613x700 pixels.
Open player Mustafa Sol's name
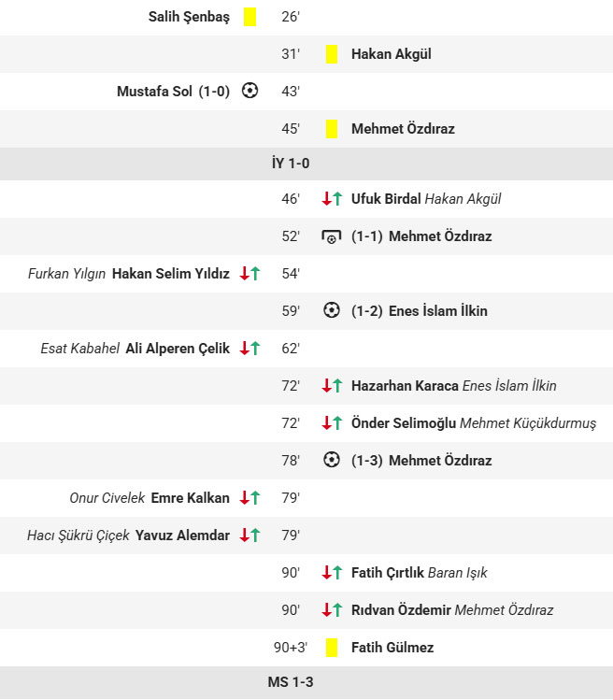154,92
